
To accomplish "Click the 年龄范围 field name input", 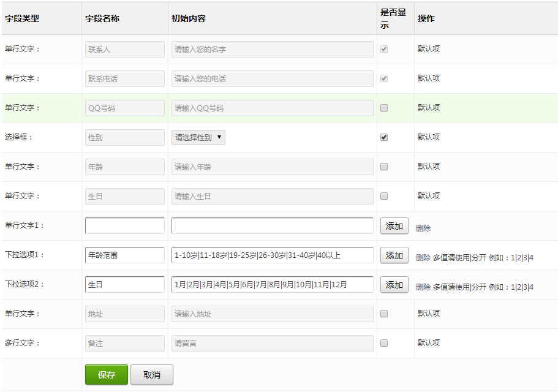I will click(125, 255).
